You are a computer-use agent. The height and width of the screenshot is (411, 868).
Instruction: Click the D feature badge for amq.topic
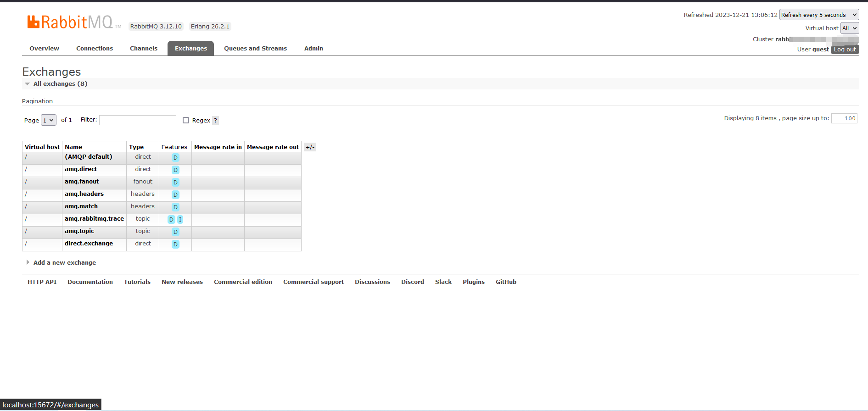(175, 232)
